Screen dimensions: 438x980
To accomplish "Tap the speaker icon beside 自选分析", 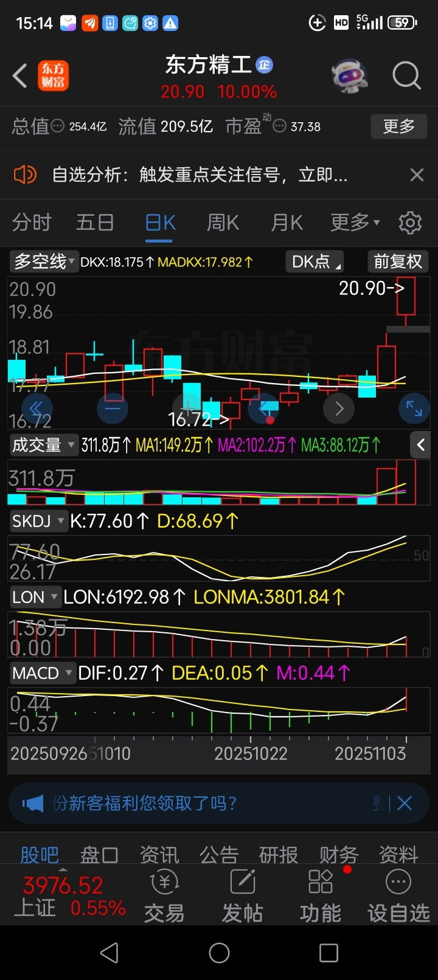I will coord(25,175).
